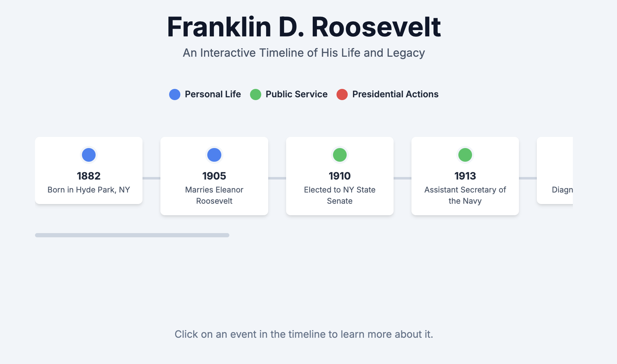The image size is (617, 364).
Task: Click the Marries Eleanor Roosevelt description
Action: pos(214,195)
